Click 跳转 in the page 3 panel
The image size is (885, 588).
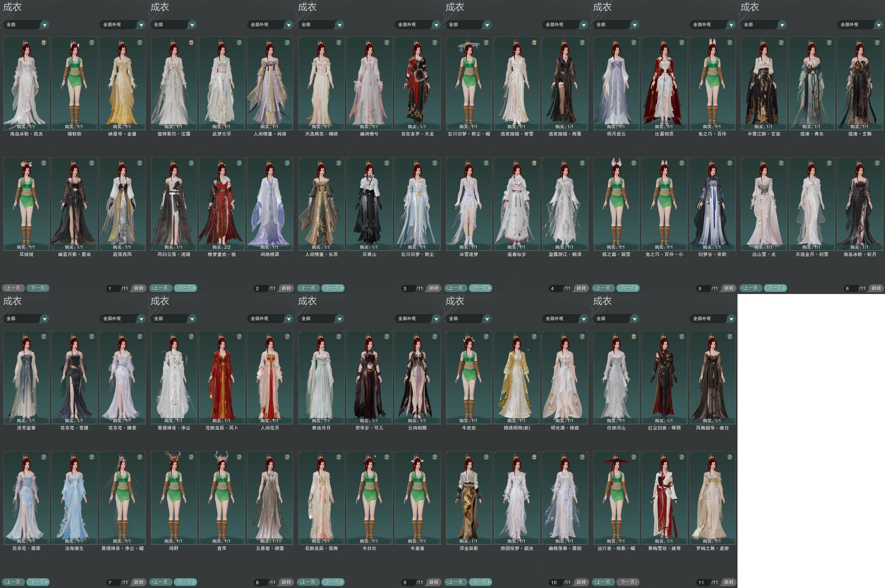point(434,288)
